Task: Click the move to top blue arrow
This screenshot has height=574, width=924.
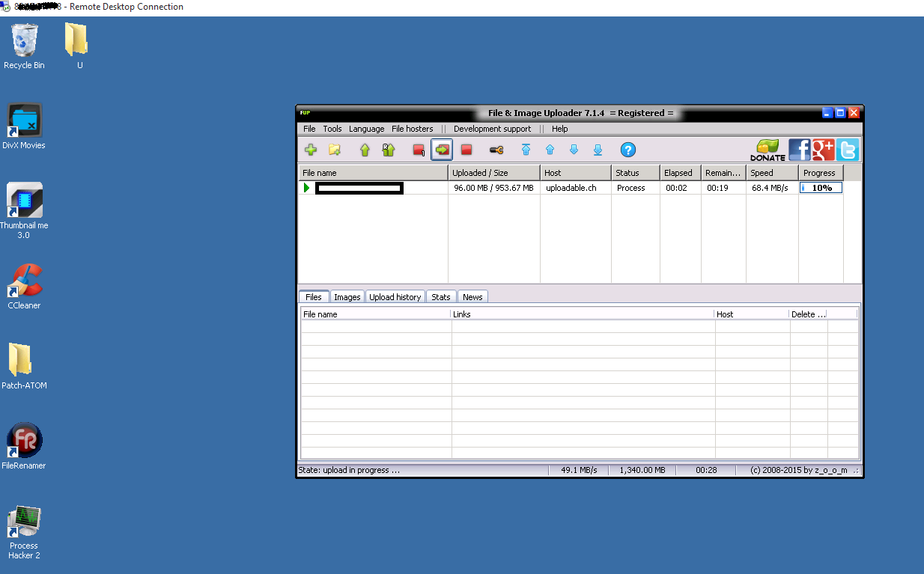Action: [x=526, y=150]
